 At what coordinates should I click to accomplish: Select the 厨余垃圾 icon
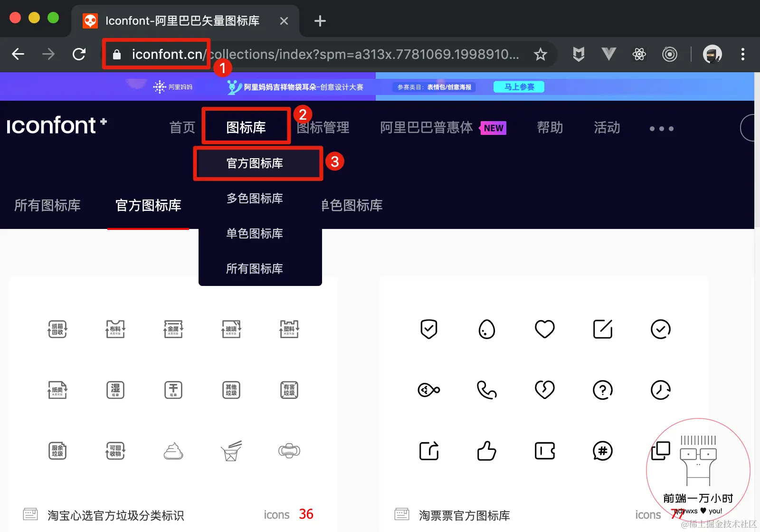tap(57, 451)
